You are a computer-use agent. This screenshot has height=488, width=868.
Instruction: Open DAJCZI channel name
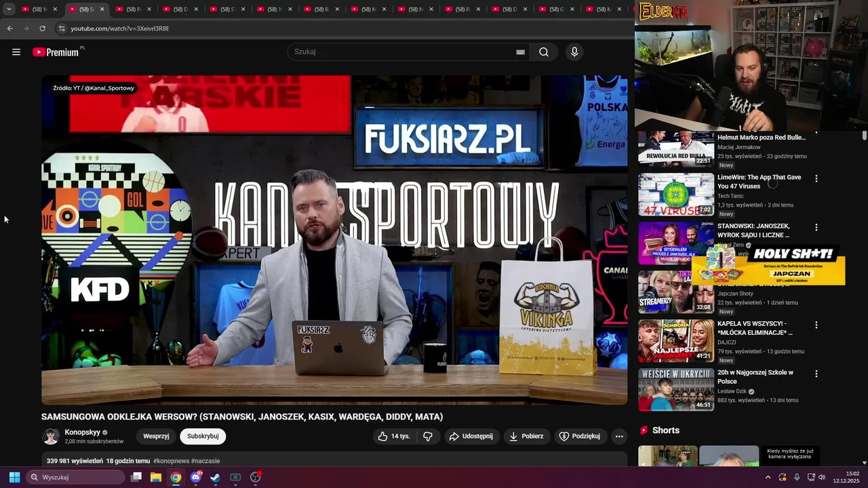tap(726, 342)
